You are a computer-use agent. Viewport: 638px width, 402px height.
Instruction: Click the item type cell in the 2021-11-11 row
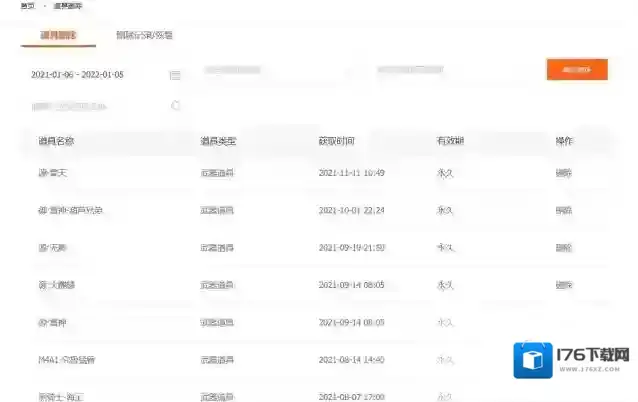pyautogui.click(x=217, y=173)
